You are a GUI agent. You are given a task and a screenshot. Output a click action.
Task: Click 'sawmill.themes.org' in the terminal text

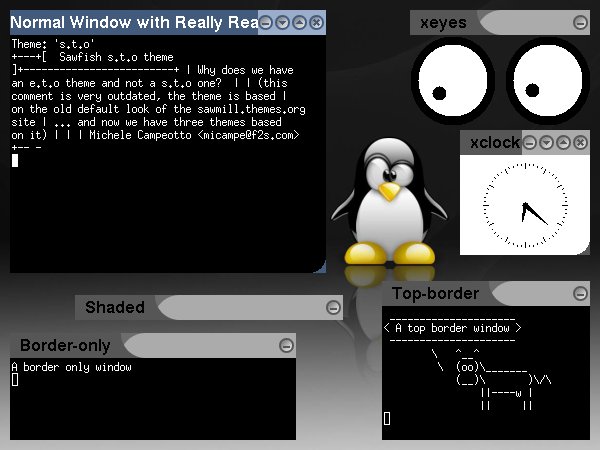coord(251,109)
